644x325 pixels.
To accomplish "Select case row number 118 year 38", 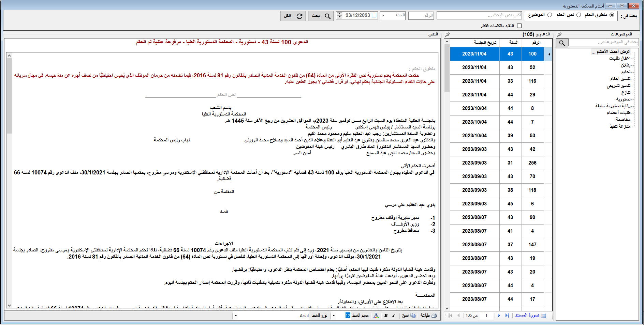I will pyautogui.click(x=501, y=190).
